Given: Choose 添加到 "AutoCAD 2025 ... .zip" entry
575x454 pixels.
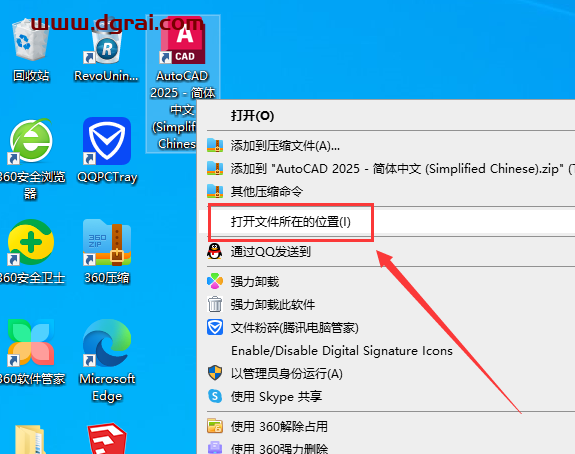Looking at the screenshot, I should pyautogui.click(x=387, y=169).
